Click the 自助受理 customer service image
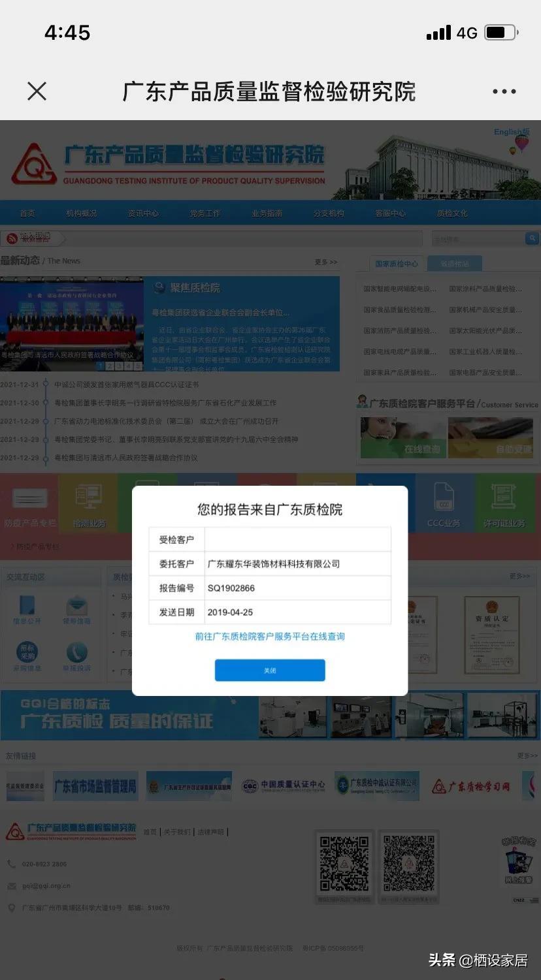Screen dimensions: 541x980 490,437
